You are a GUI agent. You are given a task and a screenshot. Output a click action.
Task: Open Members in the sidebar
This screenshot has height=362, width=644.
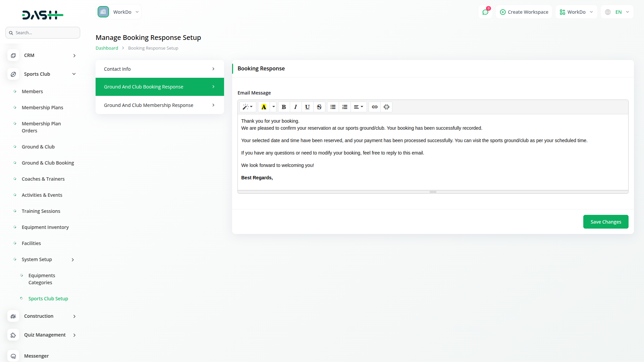(32, 92)
